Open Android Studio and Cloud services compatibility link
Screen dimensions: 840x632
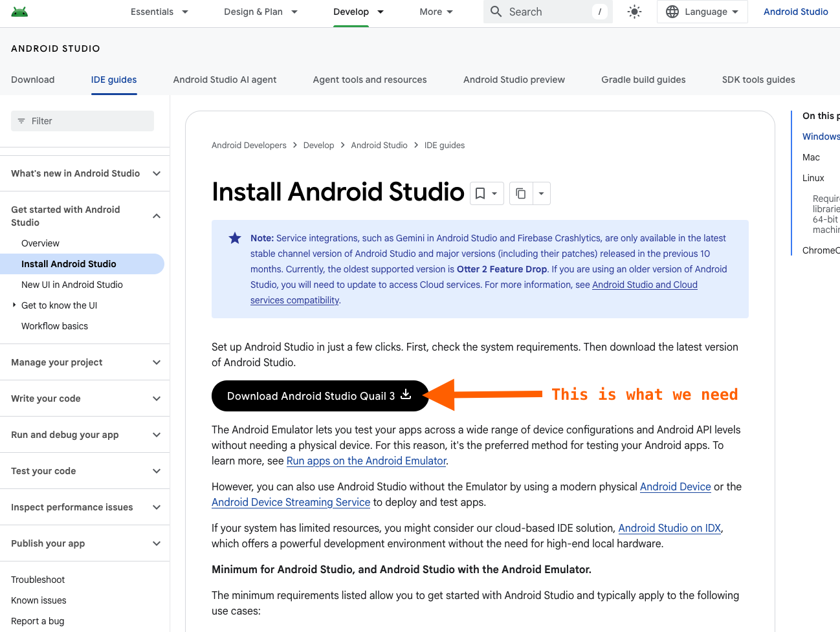[645, 285]
